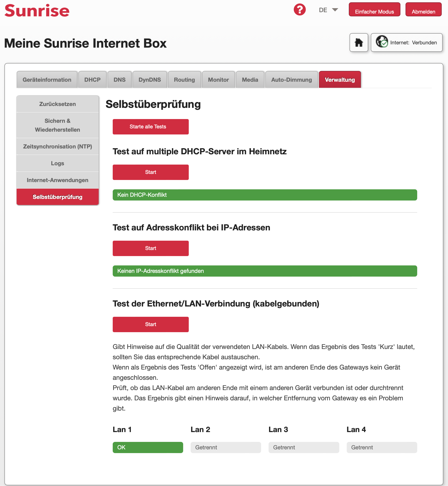This screenshot has height=486, width=448.
Task: Open Zeitsynchronisation (NTP) in sidebar
Action: tap(57, 147)
